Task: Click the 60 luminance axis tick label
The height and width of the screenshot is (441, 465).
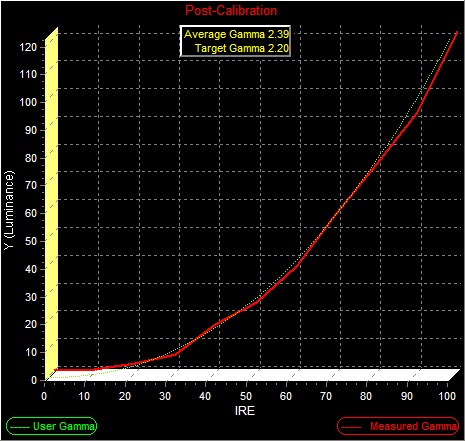Action: [31, 213]
